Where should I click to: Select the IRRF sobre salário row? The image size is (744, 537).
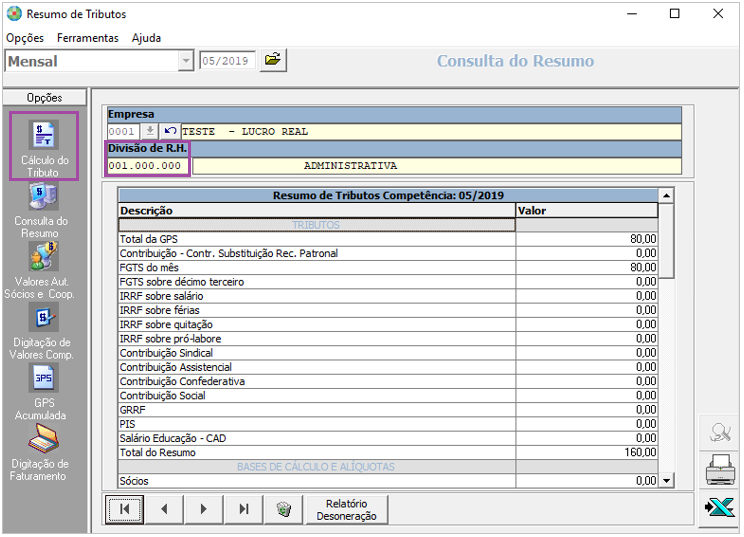388,296
